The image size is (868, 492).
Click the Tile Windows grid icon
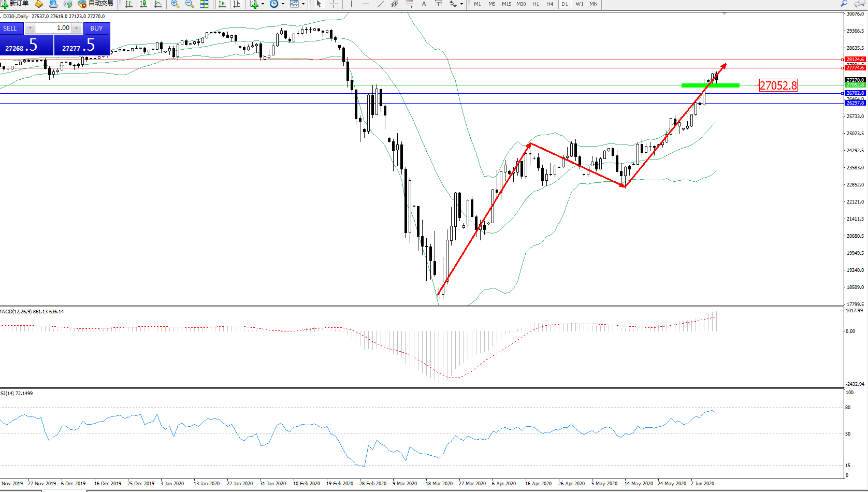pos(204,4)
